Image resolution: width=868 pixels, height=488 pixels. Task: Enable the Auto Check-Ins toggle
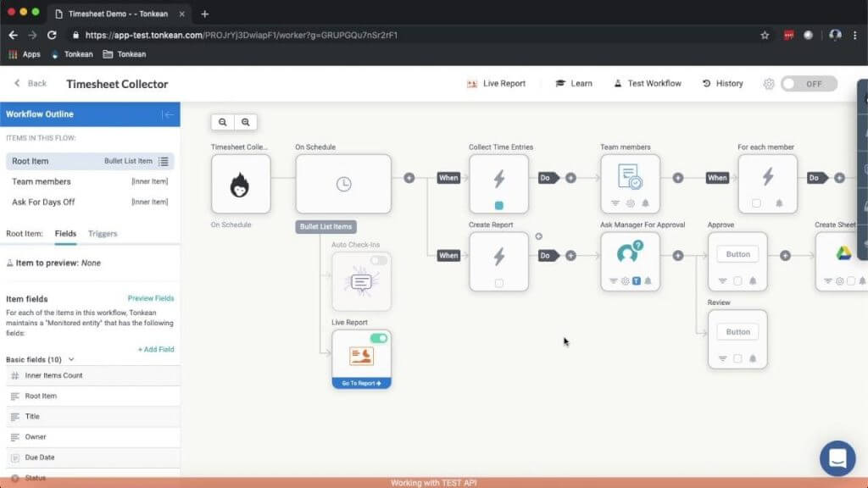coord(379,260)
